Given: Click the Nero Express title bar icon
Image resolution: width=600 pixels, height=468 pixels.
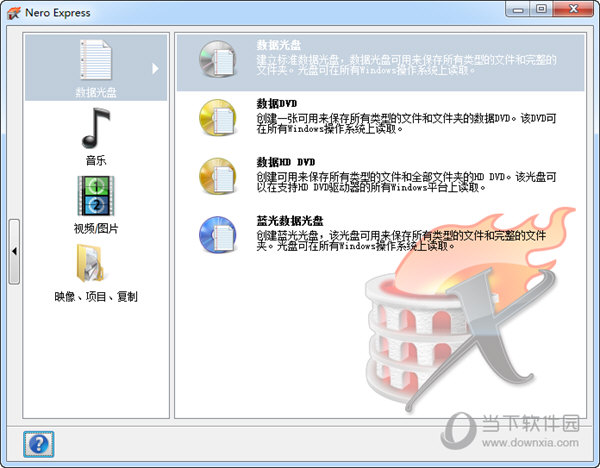Looking at the screenshot, I should (14, 13).
